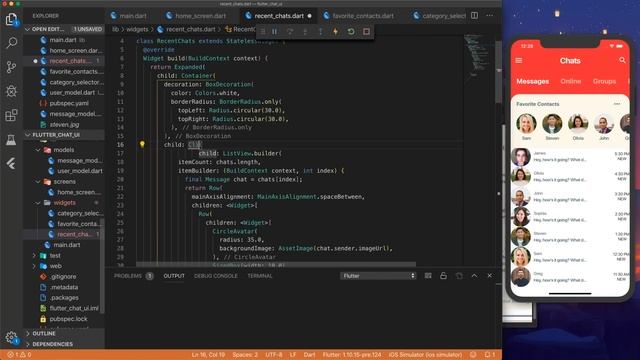This screenshot has height=360, width=640.
Task: Click the Ln 16 cursor position status
Action: (x=208, y=355)
